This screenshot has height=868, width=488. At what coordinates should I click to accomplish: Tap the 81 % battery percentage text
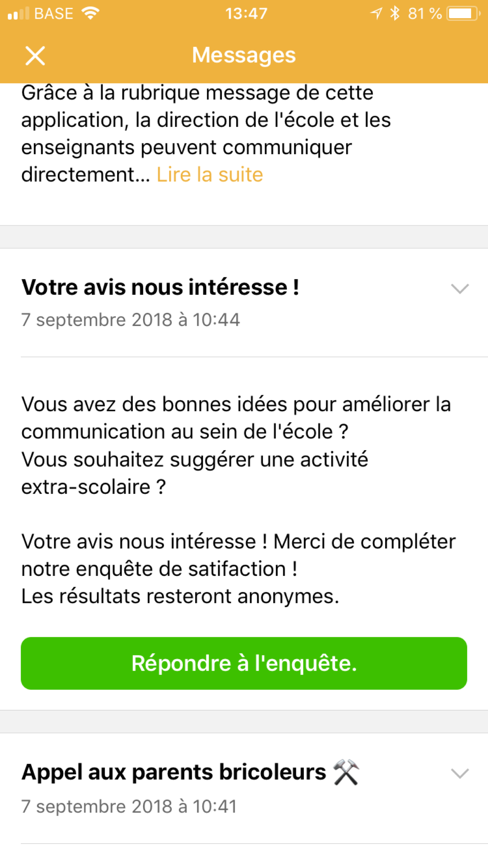[425, 14]
